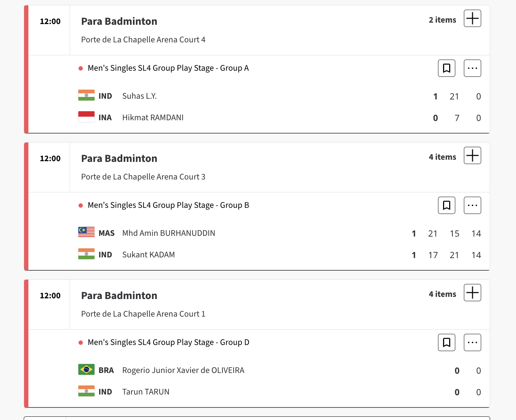Bookmark the Group B SL4 match
516x420 pixels.
tap(446, 205)
